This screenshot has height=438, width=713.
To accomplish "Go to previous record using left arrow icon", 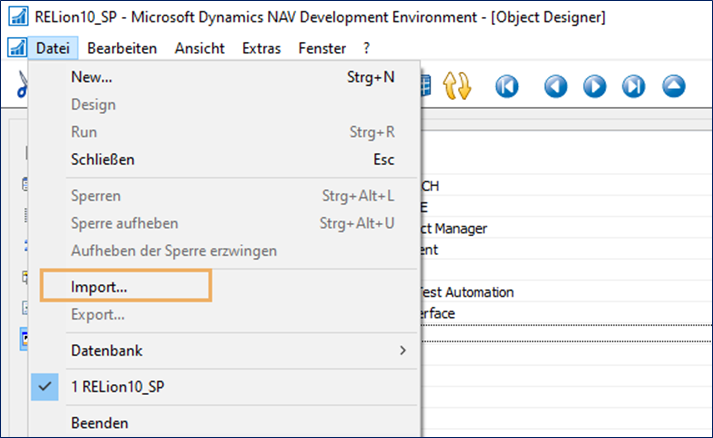I will (555, 86).
